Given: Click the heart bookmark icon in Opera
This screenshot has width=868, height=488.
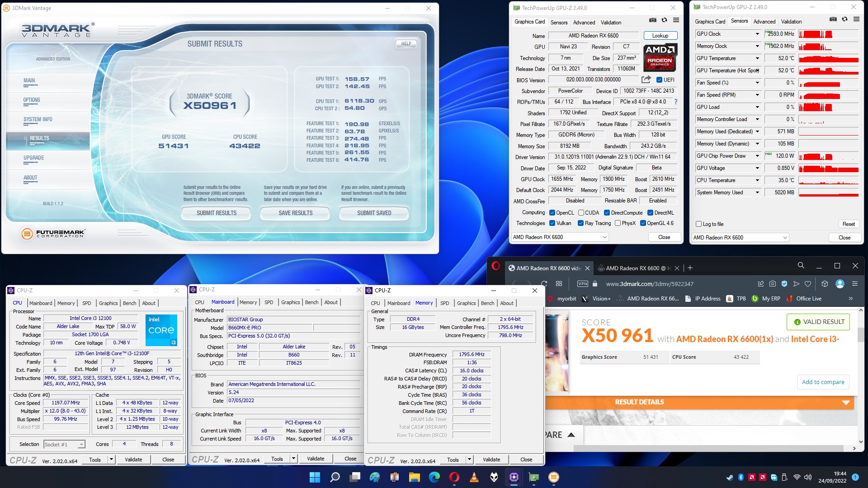Looking at the screenshot, I should tap(808, 284).
